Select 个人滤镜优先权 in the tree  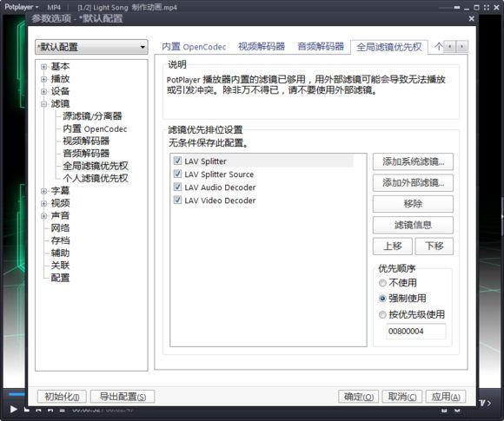pyautogui.click(x=96, y=178)
